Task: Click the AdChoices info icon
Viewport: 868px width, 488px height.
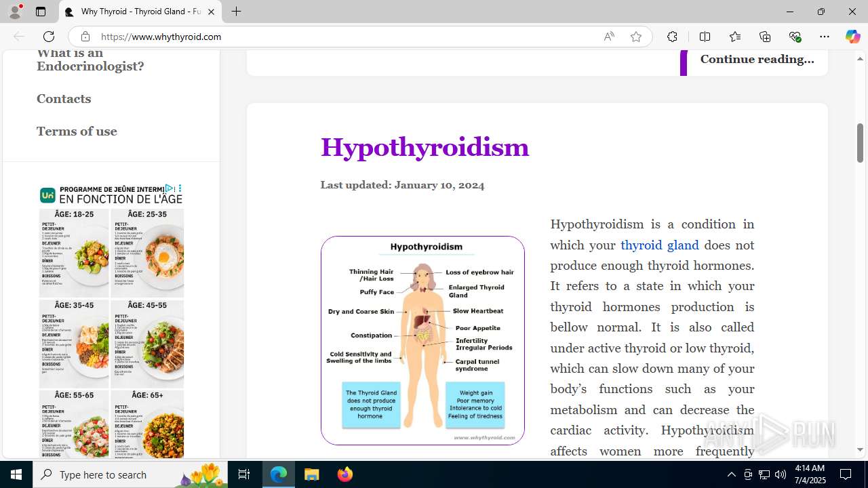Action: 170,188
